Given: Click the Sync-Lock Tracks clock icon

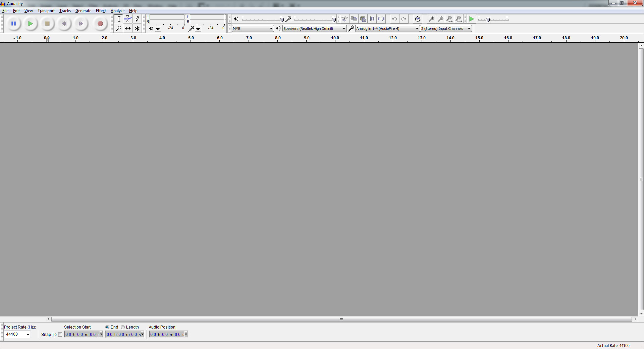Looking at the screenshot, I should [x=418, y=19].
